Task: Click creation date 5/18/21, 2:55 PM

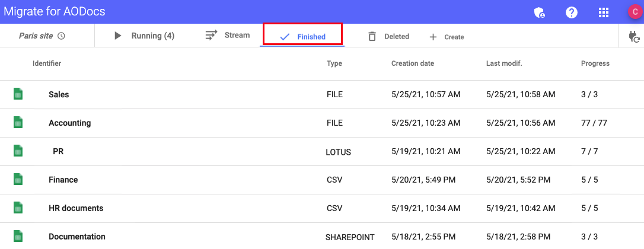Action: 423,237
